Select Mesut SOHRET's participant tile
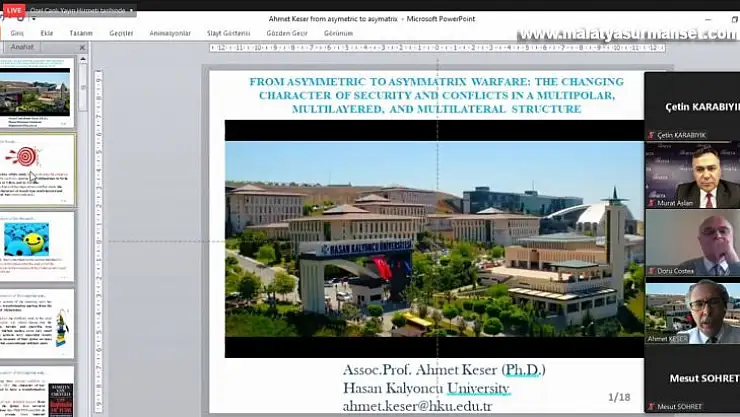 coord(692,380)
